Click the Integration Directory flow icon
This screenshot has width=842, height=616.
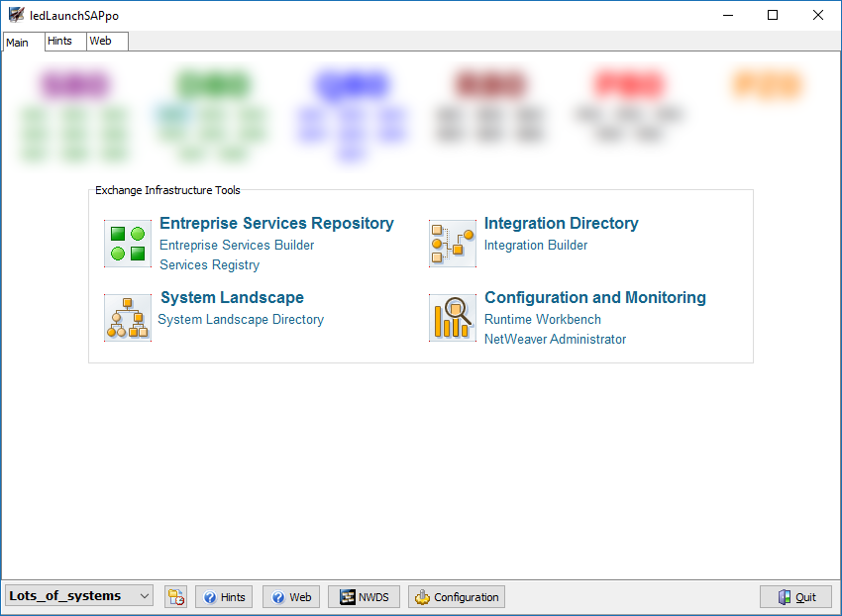click(x=453, y=244)
